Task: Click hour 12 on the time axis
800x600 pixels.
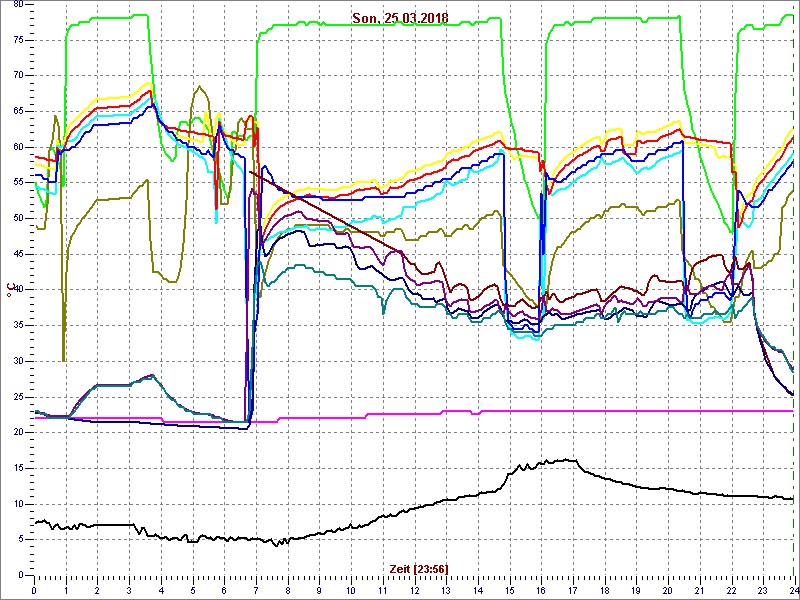Action: (x=414, y=590)
